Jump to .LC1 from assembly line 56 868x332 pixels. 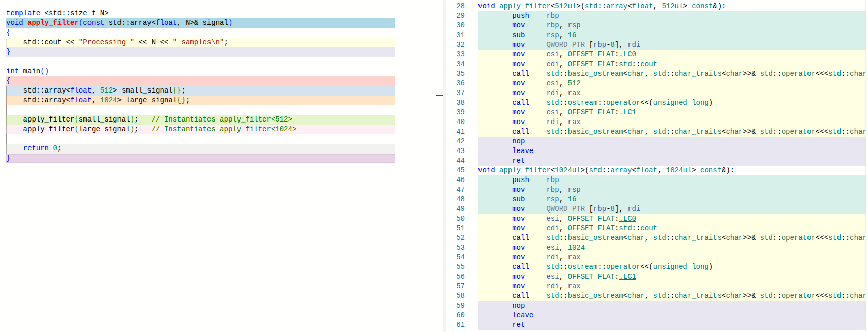pyautogui.click(x=627, y=277)
